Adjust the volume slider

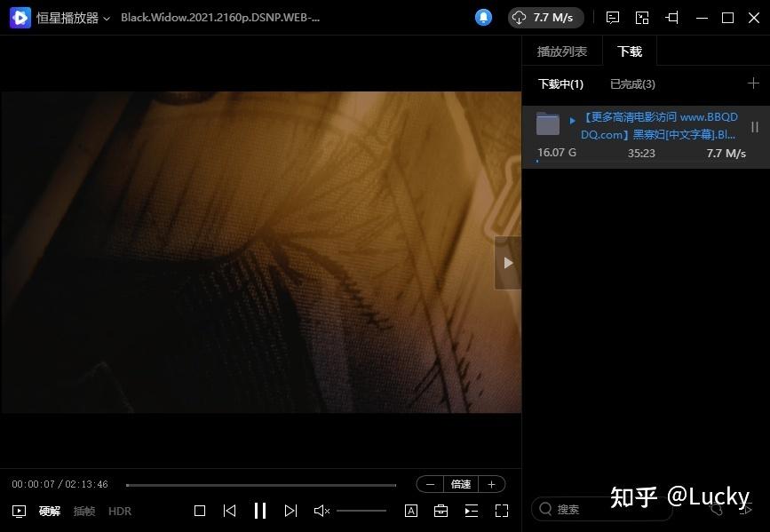(x=361, y=511)
